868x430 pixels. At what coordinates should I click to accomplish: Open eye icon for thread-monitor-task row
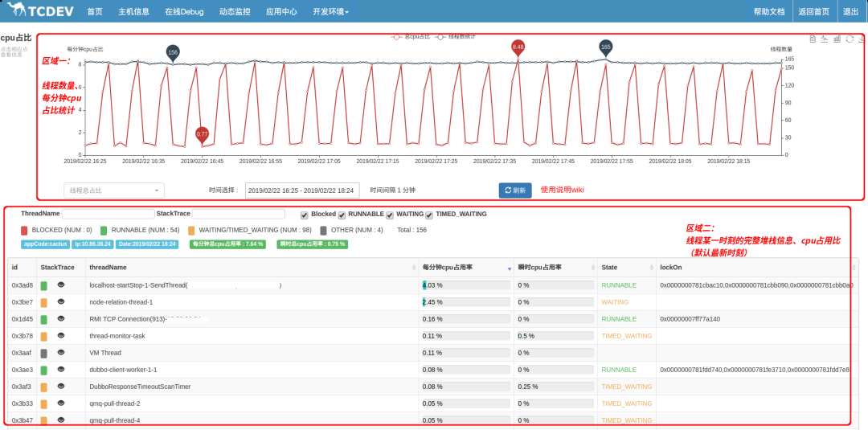pos(61,335)
